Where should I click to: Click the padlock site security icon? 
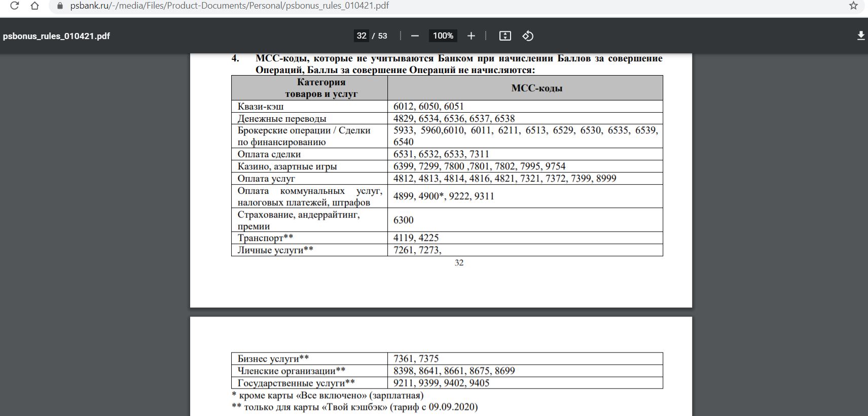(60, 6)
